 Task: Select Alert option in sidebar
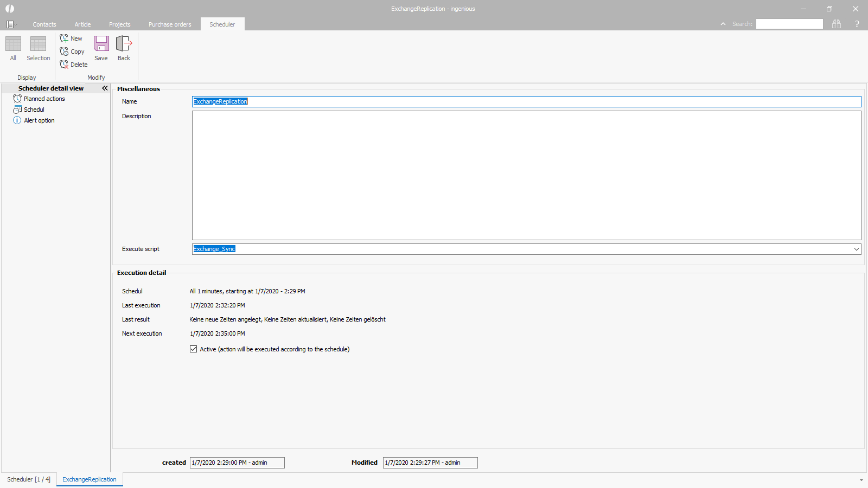click(39, 120)
